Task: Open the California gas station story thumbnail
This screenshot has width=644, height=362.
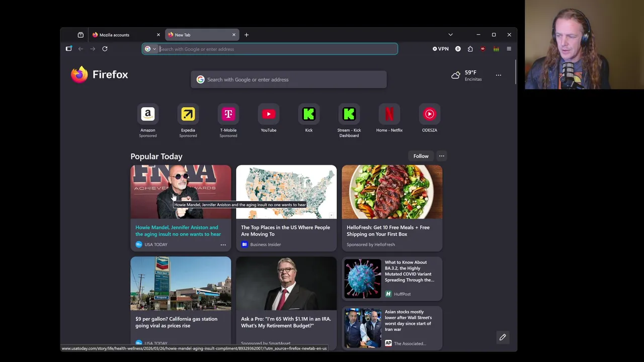Action: 181,284
